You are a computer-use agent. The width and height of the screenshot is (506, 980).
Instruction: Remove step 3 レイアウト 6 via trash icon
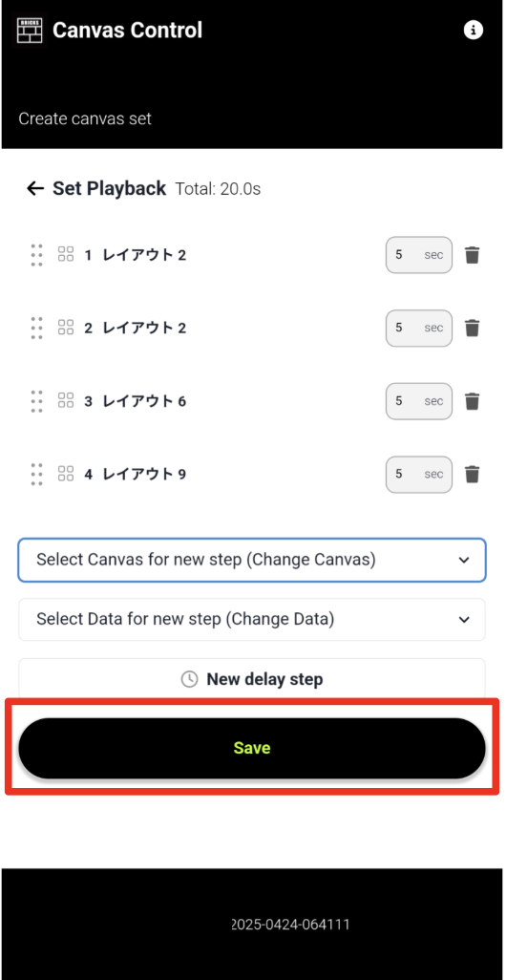[473, 401]
